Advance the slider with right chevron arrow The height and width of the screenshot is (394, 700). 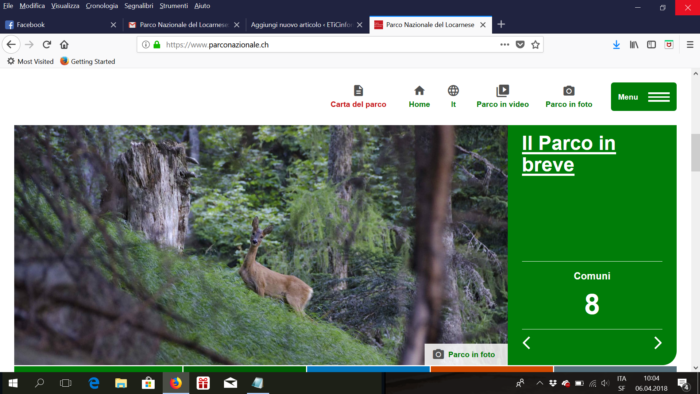click(x=658, y=343)
